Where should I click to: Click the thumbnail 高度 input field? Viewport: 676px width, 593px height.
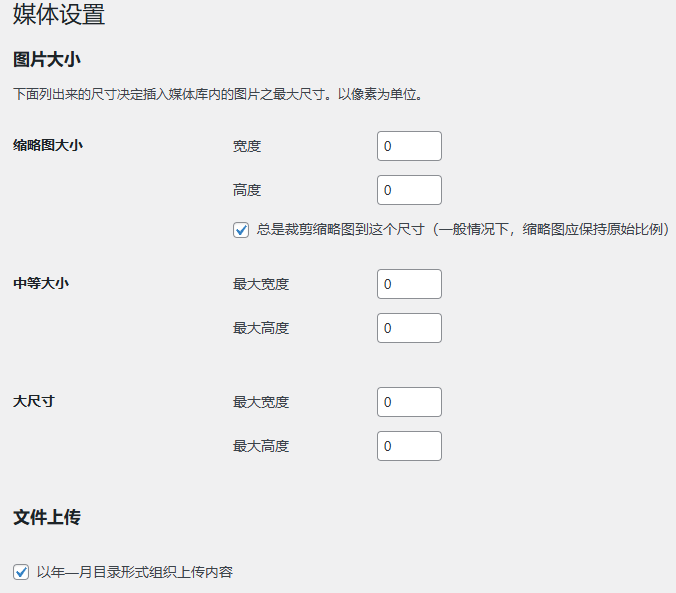(x=409, y=190)
